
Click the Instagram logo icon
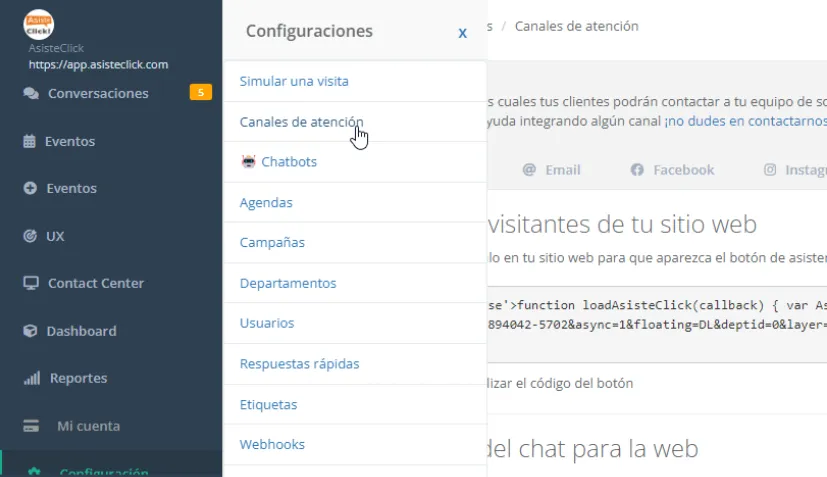(770, 169)
